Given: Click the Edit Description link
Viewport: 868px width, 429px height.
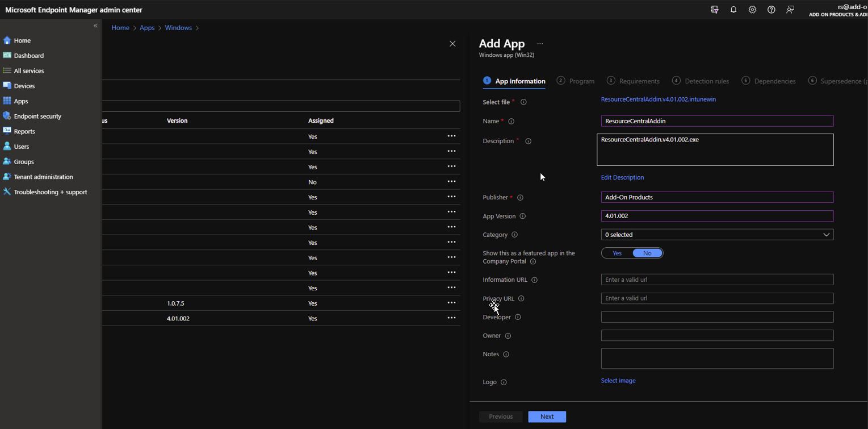Looking at the screenshot, I should [622, 177].
